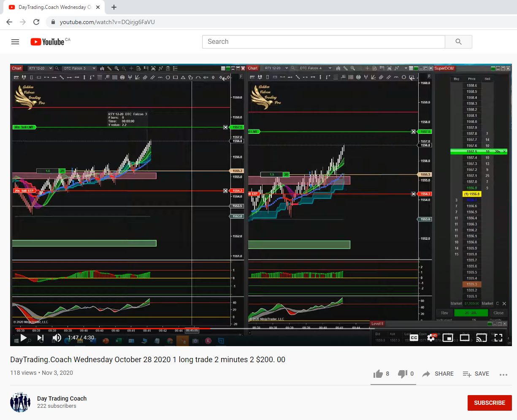Click the 1555.3 orange price cell in SuperDOM
The height and width of the screenshot is (420, 517).
(x=472, y=285)
